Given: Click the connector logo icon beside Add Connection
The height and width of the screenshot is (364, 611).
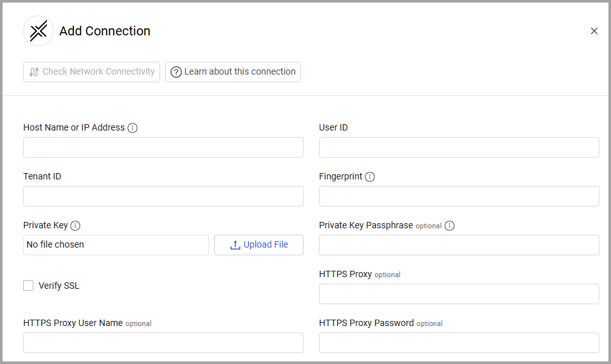Looking at the screenshot, I should pyautogui.click(x=39, y=31).
